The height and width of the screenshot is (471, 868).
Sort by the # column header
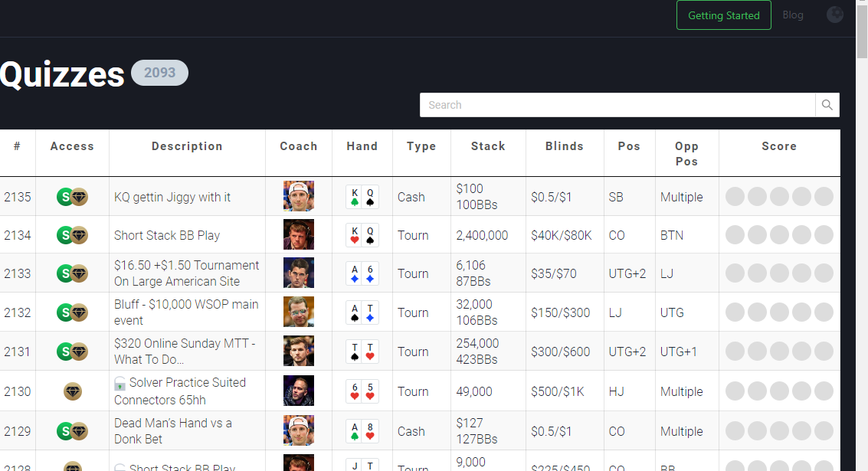click(x=17, y=146)
